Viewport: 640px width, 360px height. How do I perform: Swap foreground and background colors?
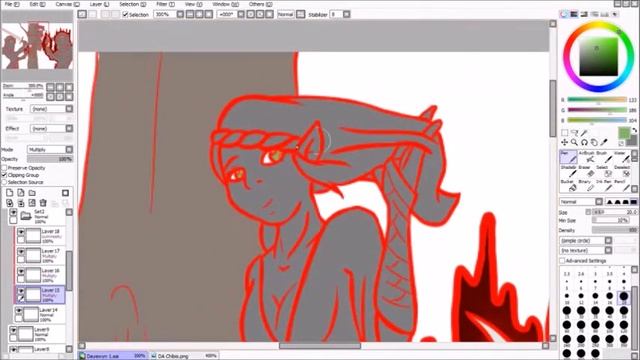[634, 131]
